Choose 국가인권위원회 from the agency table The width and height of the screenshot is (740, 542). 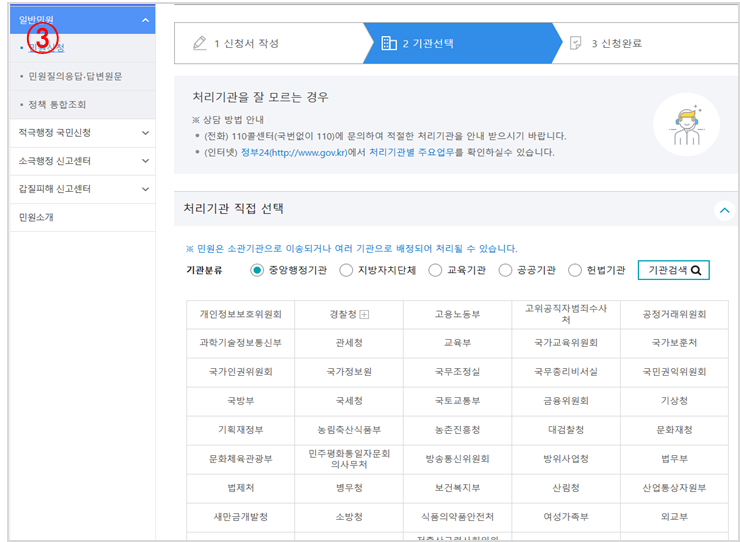241,373
